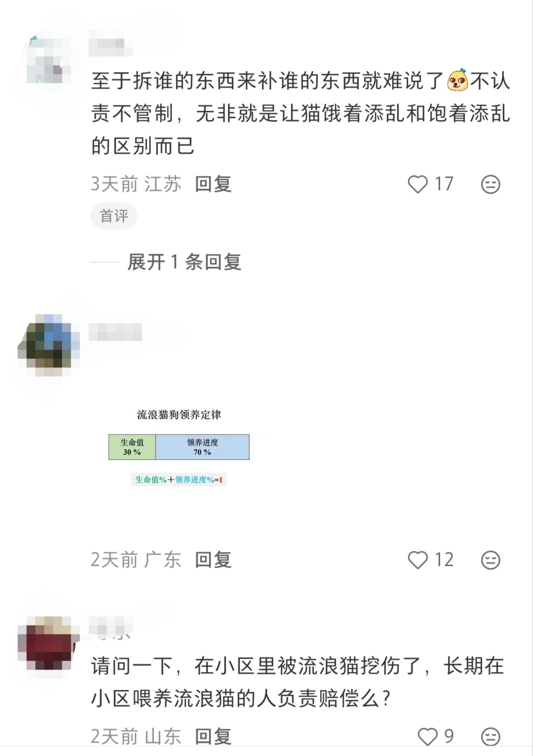Like the Jiangsu comment with 17 likes
Image resolution: width=533 pixels, height=756 pixels.
point(418,184)
